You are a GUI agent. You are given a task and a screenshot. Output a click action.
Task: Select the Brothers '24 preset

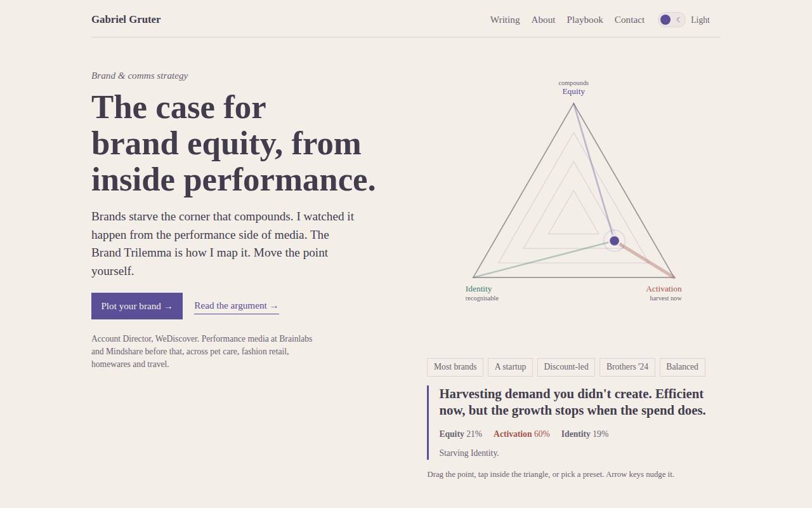tap(627, 367)
